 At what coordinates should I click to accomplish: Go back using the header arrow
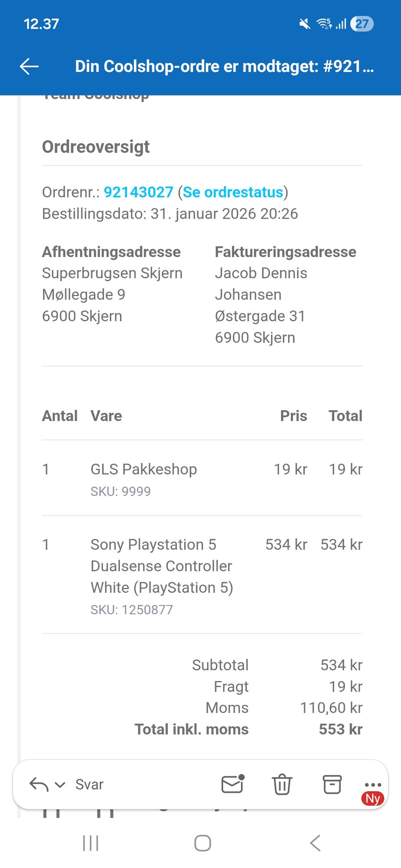coord(29,66)
